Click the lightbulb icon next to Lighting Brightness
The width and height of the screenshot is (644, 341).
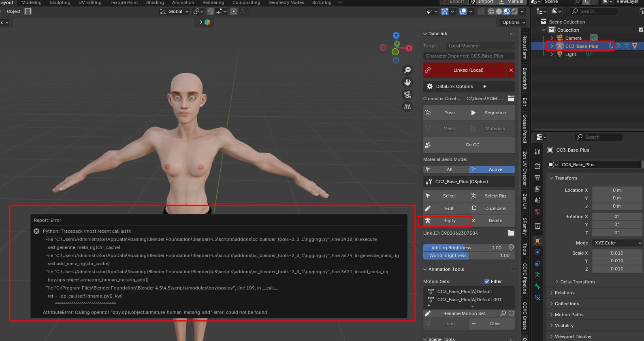click(x=511, y=248)
